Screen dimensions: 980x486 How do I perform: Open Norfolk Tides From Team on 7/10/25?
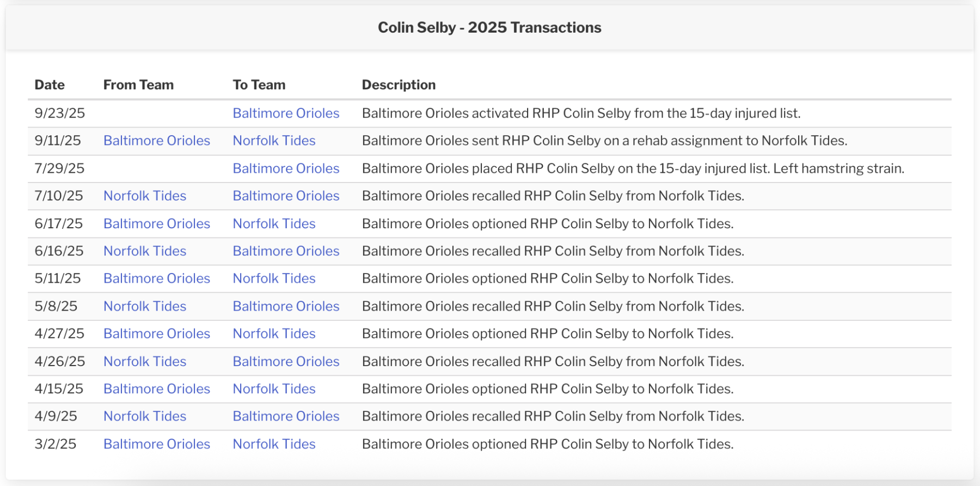point(145,196)
